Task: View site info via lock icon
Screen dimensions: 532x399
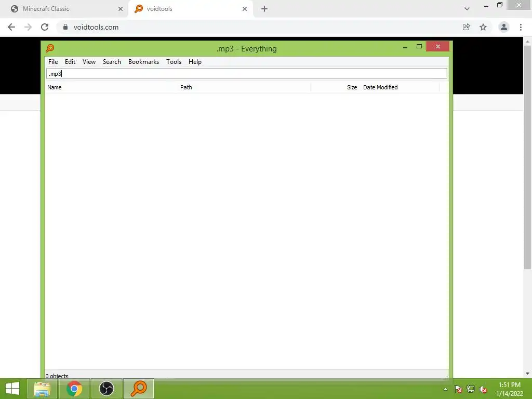Action: click(x=65, y=27)
